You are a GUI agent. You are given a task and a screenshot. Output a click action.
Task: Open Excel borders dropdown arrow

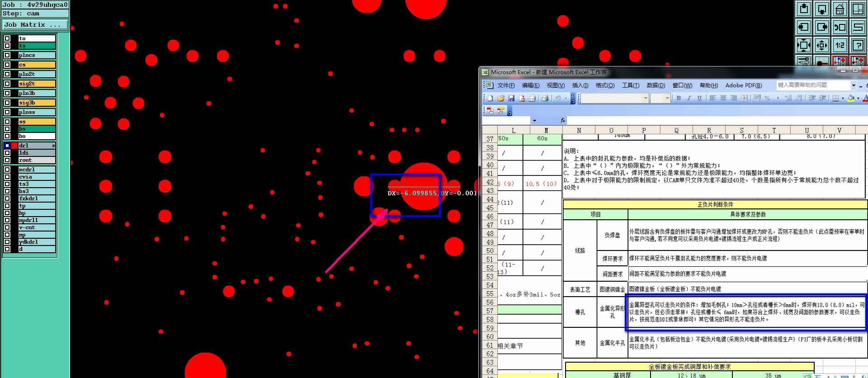(843, 98)
